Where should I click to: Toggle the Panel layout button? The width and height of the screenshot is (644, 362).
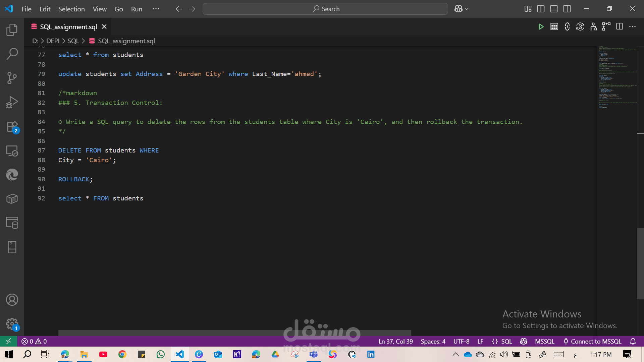coord(554,9)
